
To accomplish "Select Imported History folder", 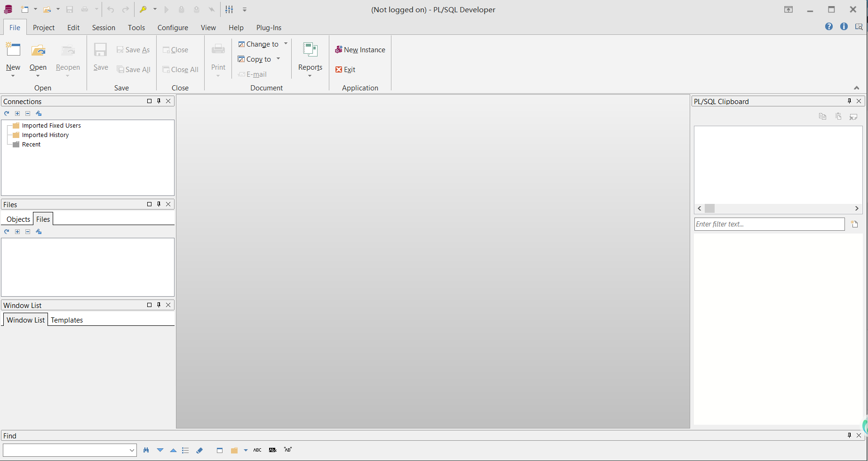I will (45, 135).
